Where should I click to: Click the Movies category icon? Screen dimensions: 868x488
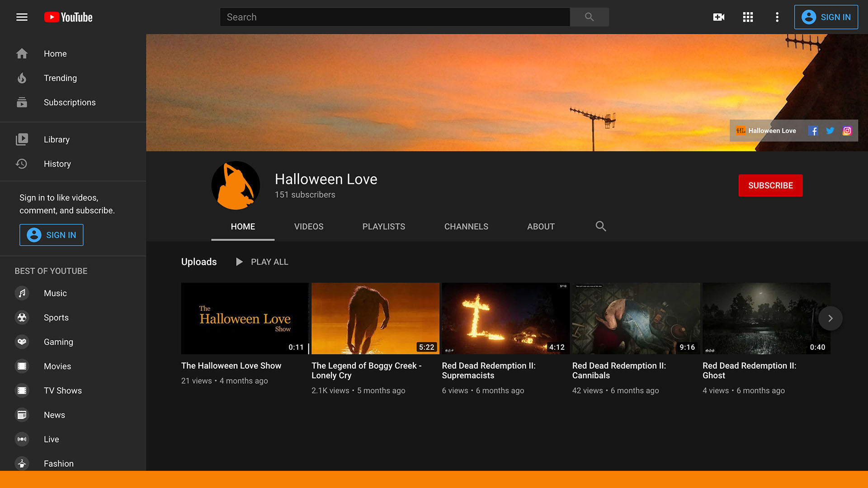click(22, 366)
